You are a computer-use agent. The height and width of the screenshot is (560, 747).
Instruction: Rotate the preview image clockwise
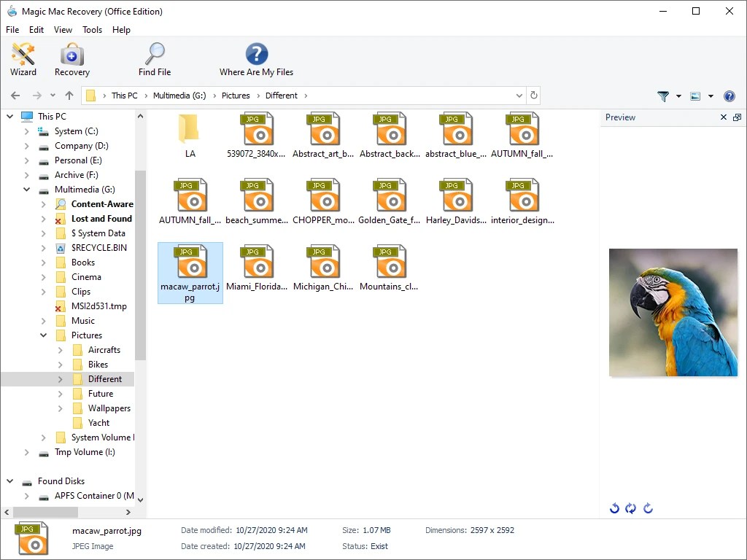click(648, 508)
